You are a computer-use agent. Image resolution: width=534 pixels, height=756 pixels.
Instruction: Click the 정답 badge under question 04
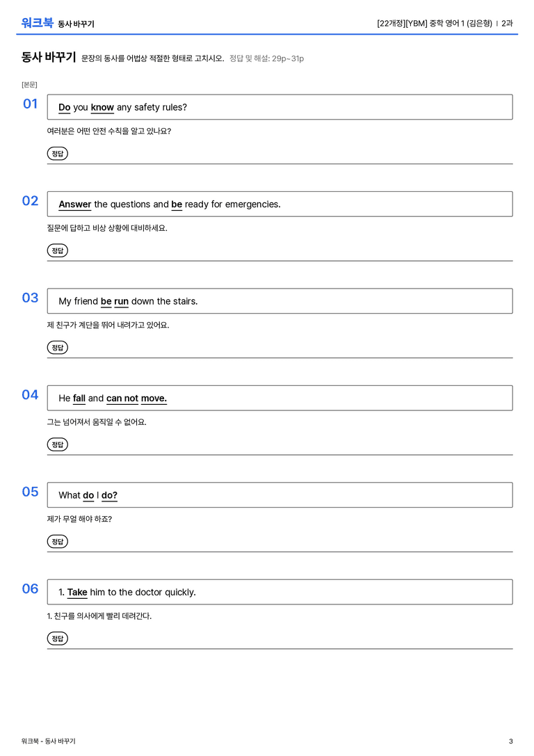click(57, 444)
